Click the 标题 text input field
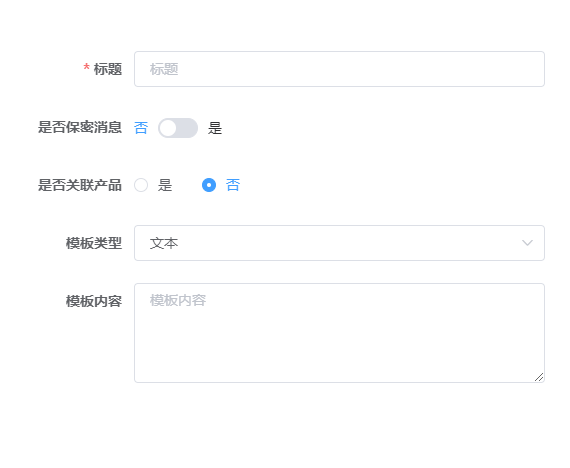 click(339, 69)
